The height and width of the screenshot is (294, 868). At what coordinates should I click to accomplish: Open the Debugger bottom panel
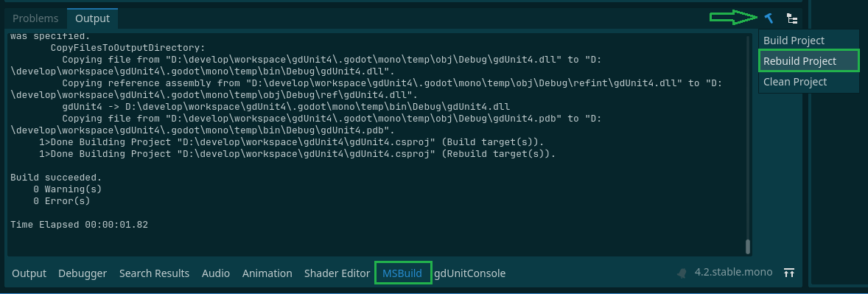(83, 273)
